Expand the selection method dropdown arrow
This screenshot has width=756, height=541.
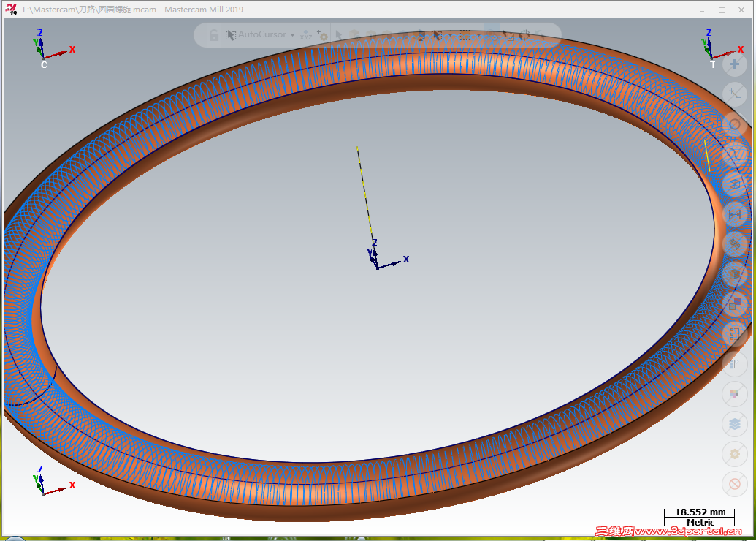tap(450, 35)
